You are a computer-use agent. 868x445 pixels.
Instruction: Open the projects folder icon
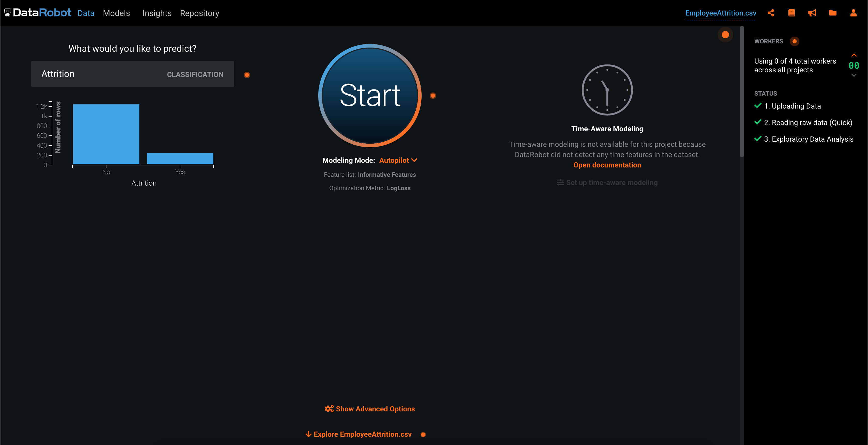click(x=833, y=13)
